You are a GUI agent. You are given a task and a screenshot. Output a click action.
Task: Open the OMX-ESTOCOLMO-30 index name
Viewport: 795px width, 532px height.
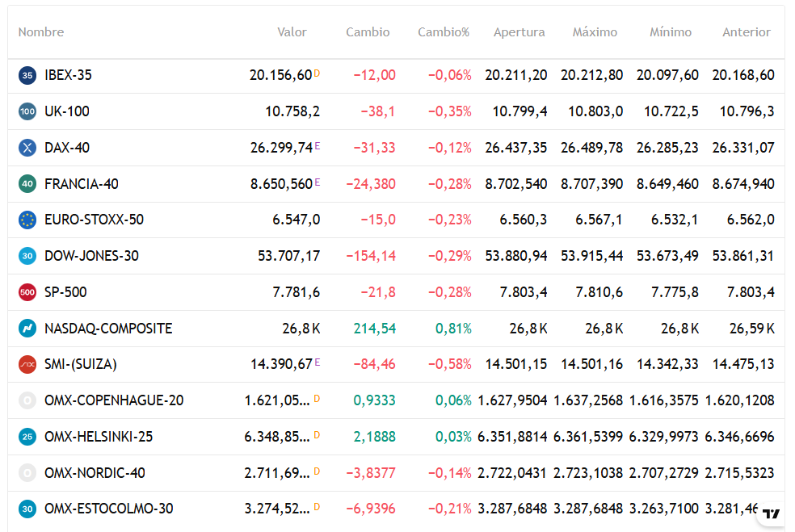click(109, 509)
